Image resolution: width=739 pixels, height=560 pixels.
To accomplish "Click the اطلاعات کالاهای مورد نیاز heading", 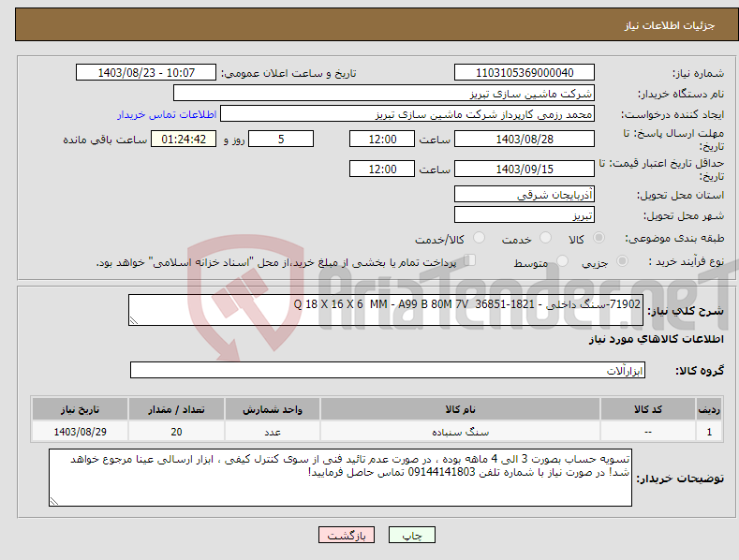I will coord(656,339).
